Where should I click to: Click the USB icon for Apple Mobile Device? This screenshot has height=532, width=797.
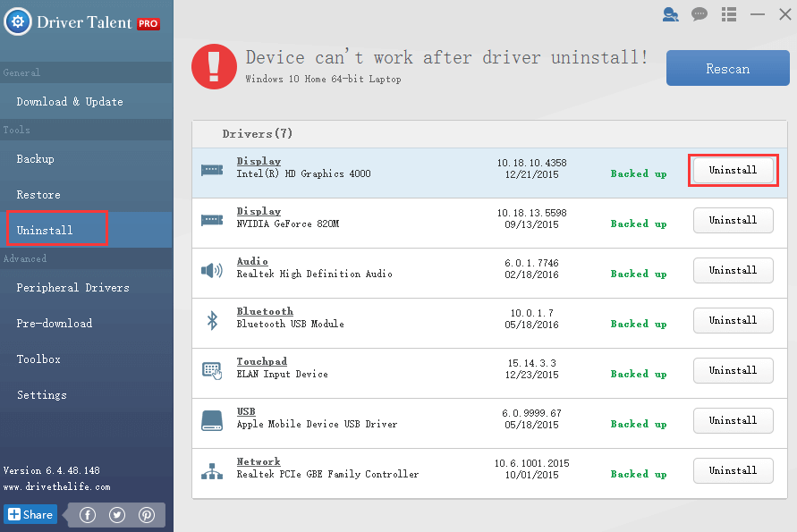pos(212,419)
